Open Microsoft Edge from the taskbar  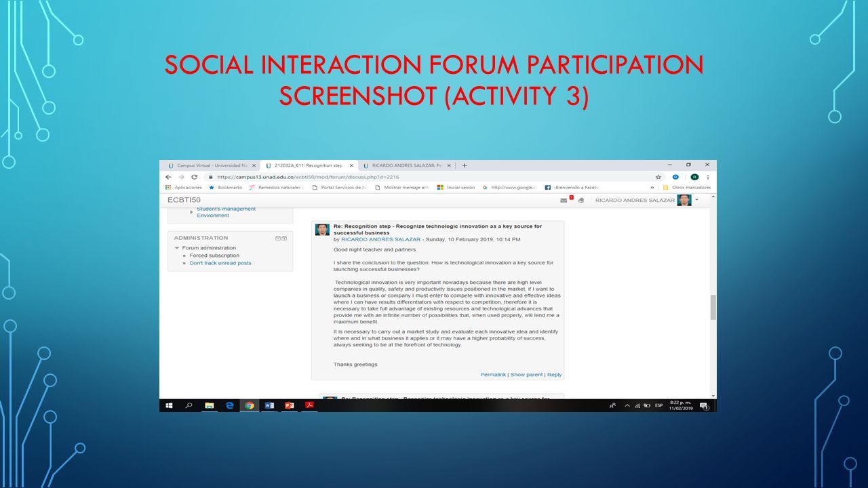click(229, 406)
